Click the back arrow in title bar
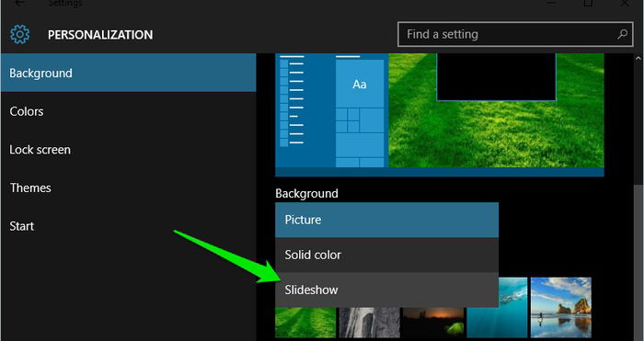Screen dimensions: 644x341 click(19, 3)
